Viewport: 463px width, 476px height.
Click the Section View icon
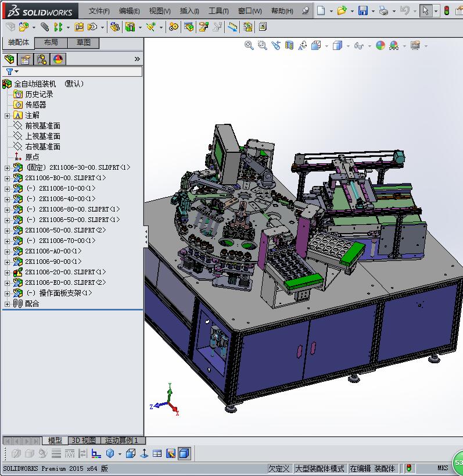[289, 45]
